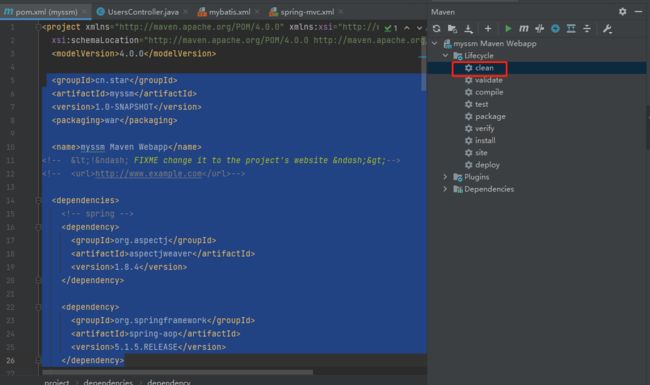The width and height of the screenshot is (650, 385).
Task: Open Maven panel gear options
Action: click(x=623, y=12)
